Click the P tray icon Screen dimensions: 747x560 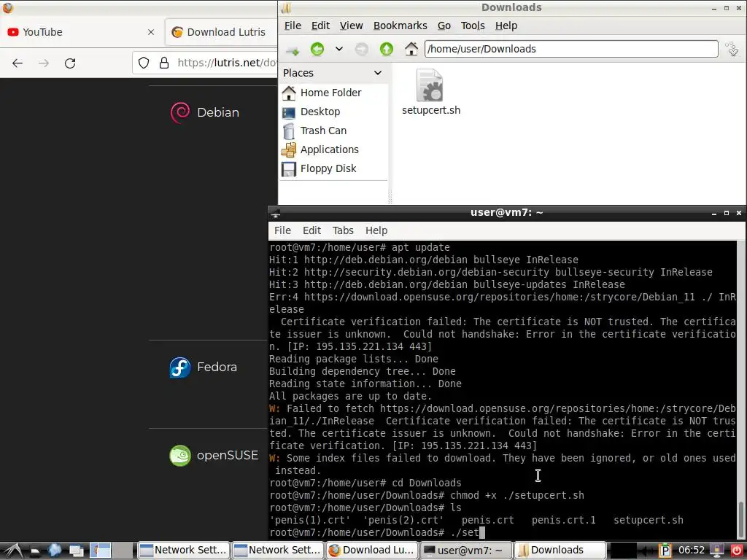[665, 551]
